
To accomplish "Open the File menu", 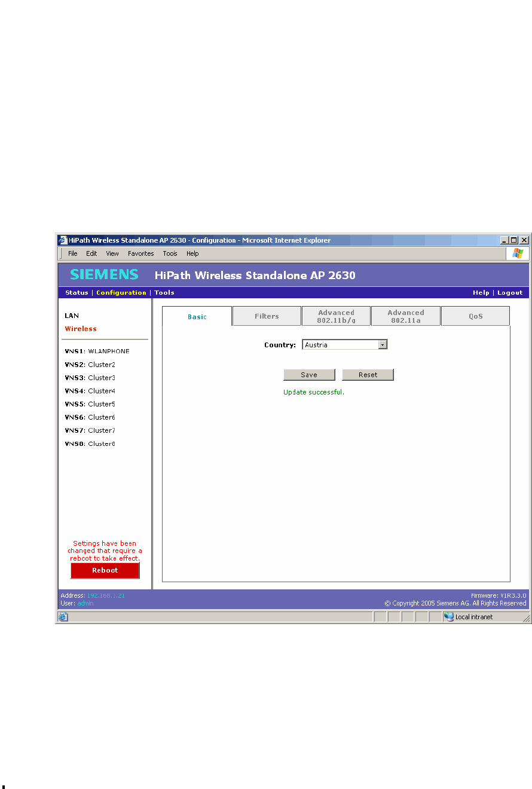I will [72, 253].
